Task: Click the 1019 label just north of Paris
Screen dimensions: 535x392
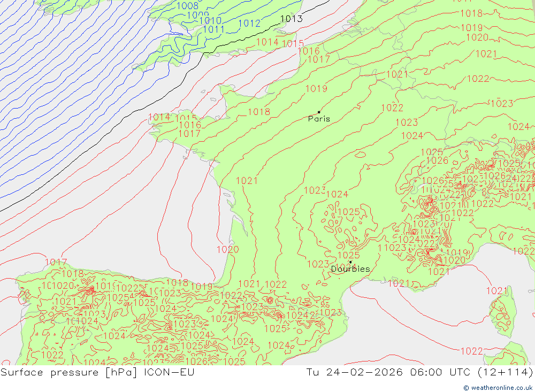Action: 316,89
